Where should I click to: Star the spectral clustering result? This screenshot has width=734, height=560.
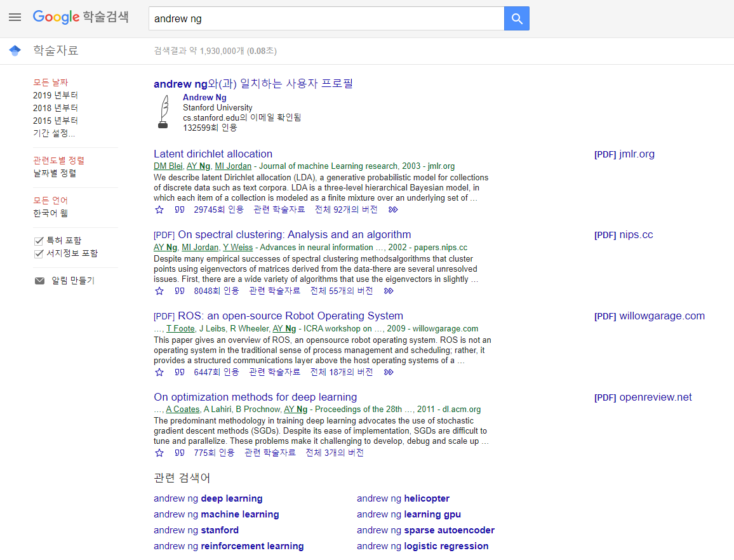pos(159,291)
